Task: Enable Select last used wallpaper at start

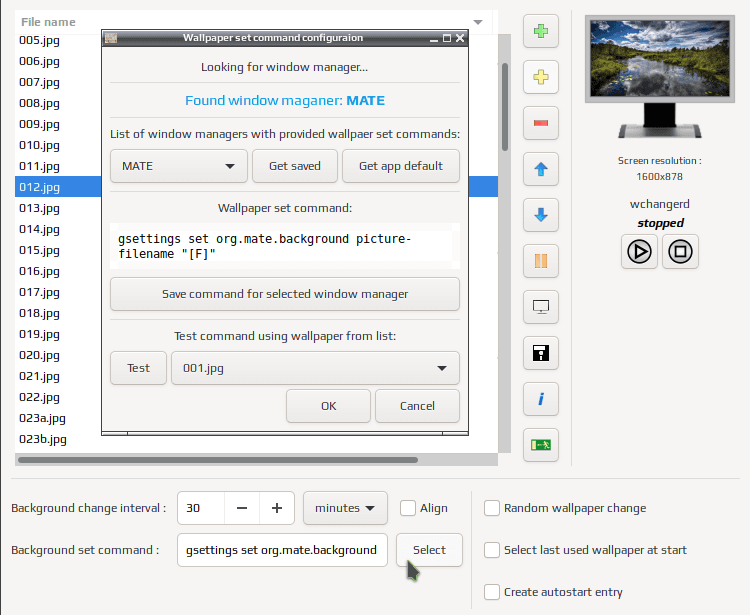Action: (x=492, y=550)
